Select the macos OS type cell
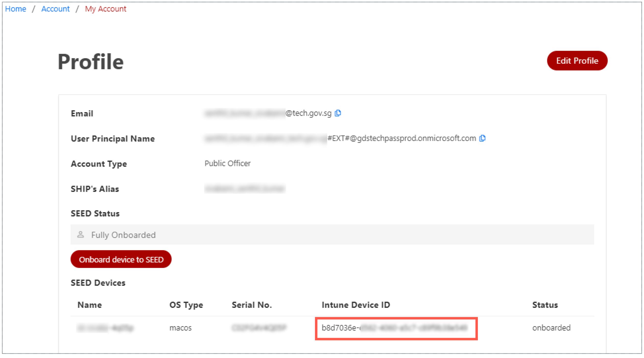The width and height of the screenshot is (644, 358). [180, 328]
